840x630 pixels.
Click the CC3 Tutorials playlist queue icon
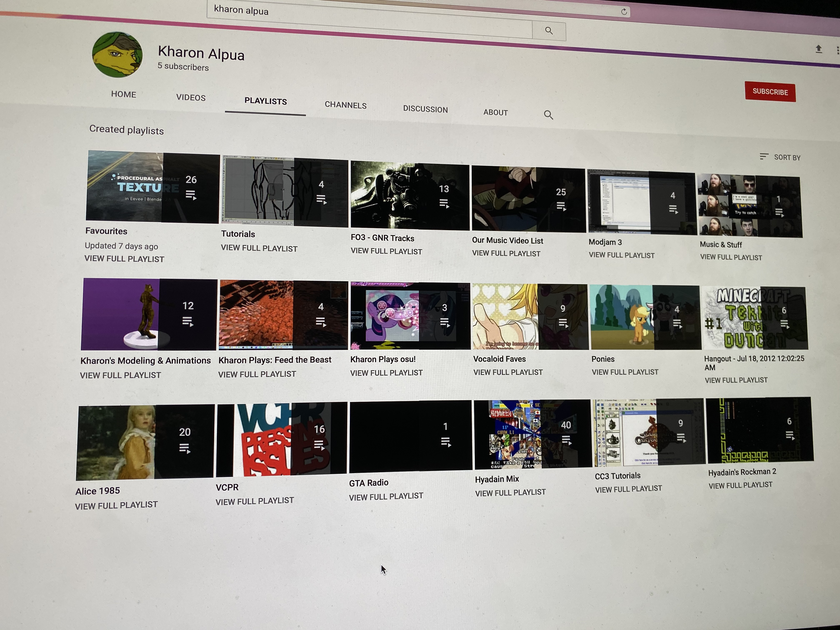point(681,438)
